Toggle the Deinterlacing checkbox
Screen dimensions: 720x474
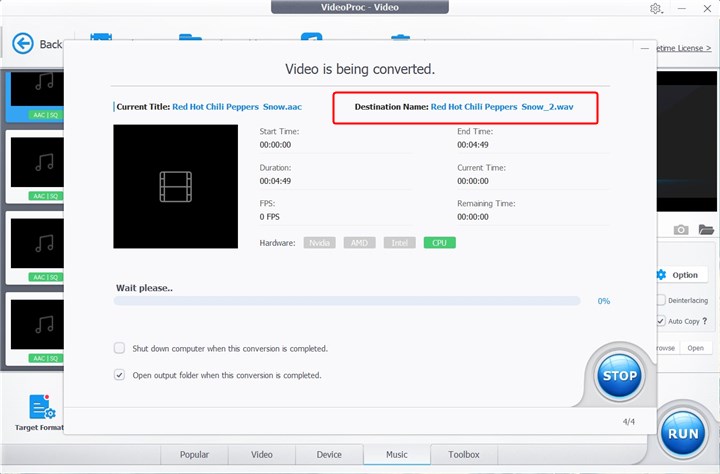pyautogui.click(x=661, y=300)
